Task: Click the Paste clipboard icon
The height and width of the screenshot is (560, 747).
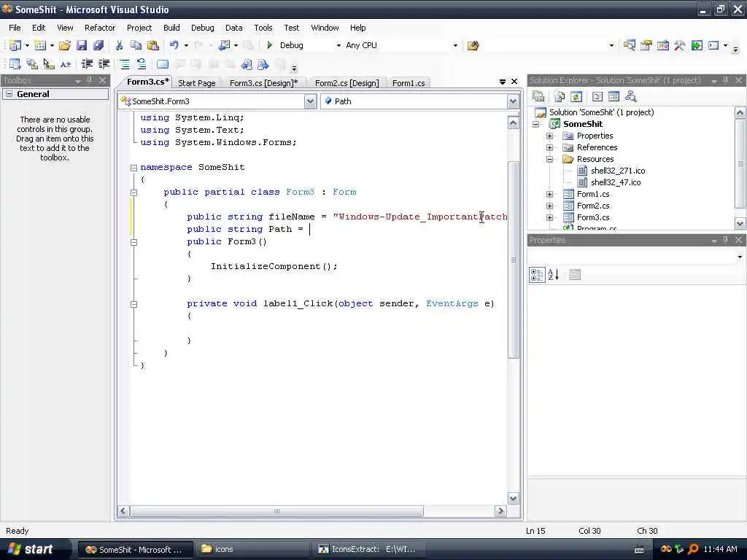Action: [153, 45]
